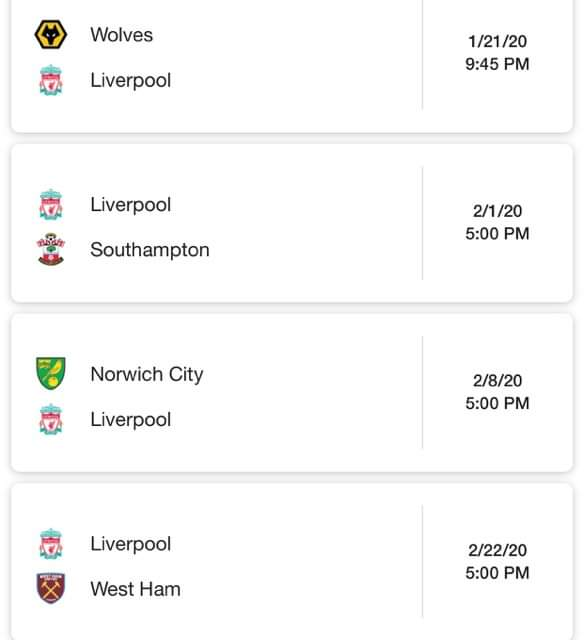
Task: Tap the Wolves club crest
Action: (51, 35)
